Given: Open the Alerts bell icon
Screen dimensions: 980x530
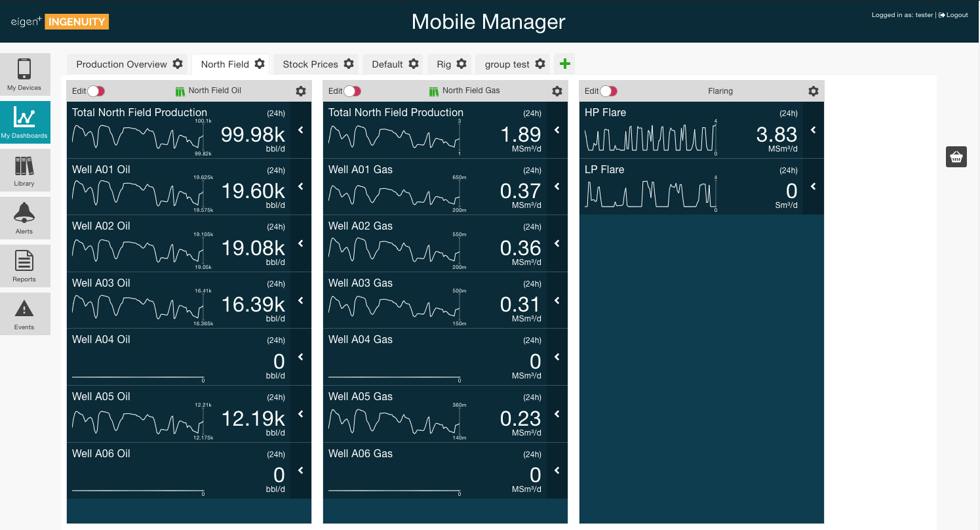Looking at the screenshot, I should coord(24,213).
